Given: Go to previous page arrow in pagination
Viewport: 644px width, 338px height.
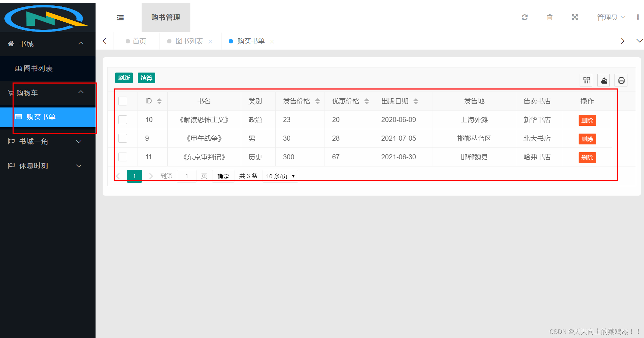Looking at the screenshot, I should [x=118, y=176].
